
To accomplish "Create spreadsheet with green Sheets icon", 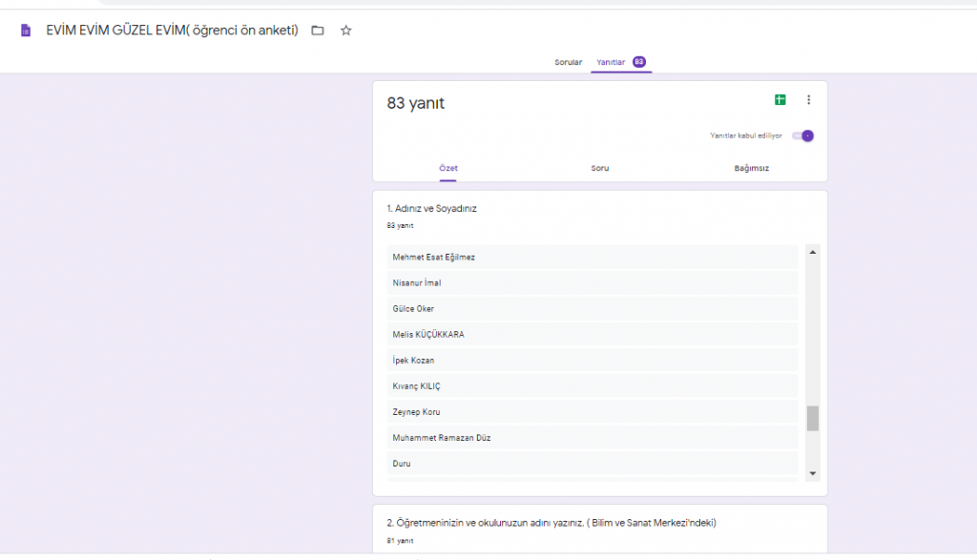I will tap(780, 100).
